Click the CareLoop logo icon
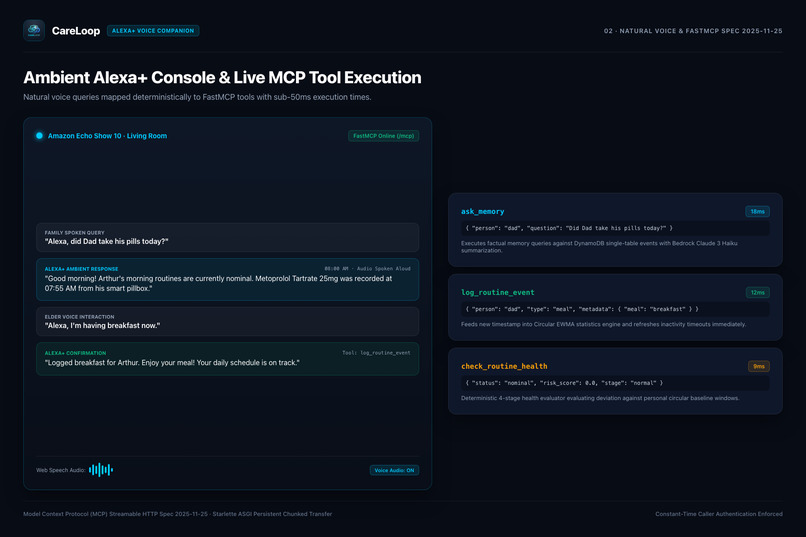This screenshot has width=806, height=537. pyautogui.click(x=34, y=30)
